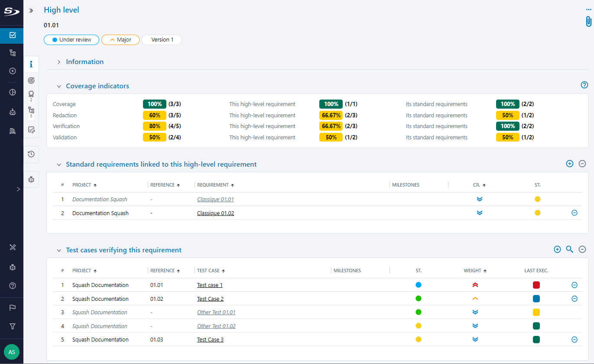Add a test case with plus icon

click(x=557, y=249)
